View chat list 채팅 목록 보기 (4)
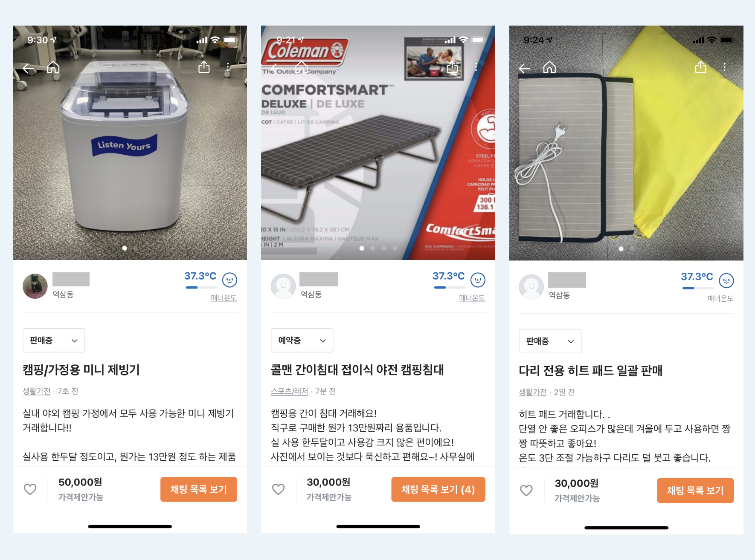 tap(438, 489)
